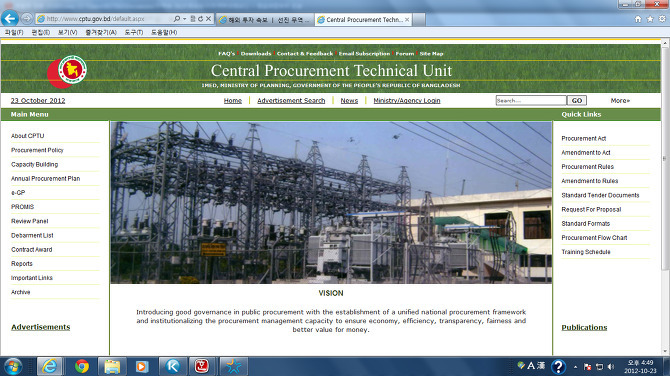Click the GO search button
670x376 pixels.
(577, 100)
